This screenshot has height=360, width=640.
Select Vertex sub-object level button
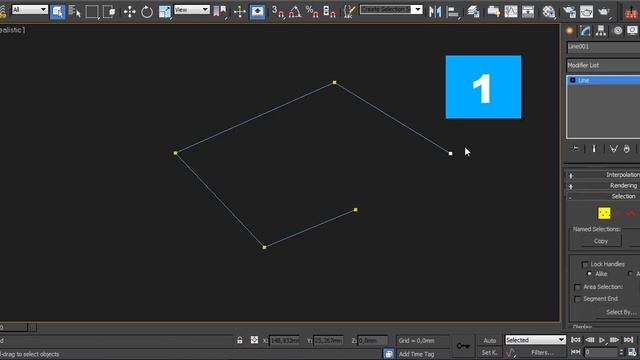(x=604, y=213)
